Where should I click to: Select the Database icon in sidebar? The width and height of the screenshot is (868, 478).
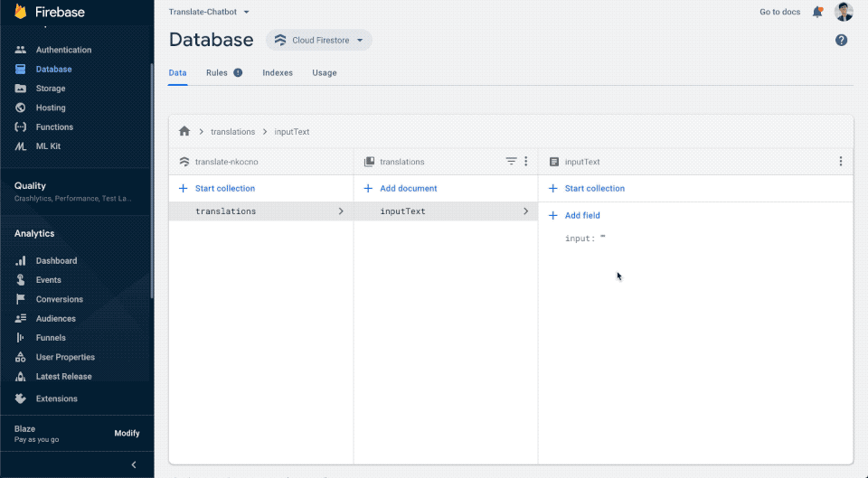[21, 70]
